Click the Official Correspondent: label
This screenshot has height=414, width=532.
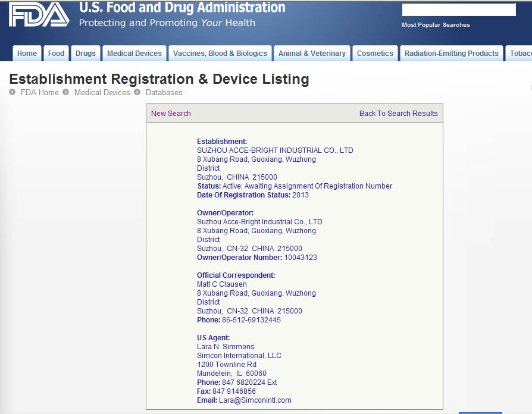(236, 275)
